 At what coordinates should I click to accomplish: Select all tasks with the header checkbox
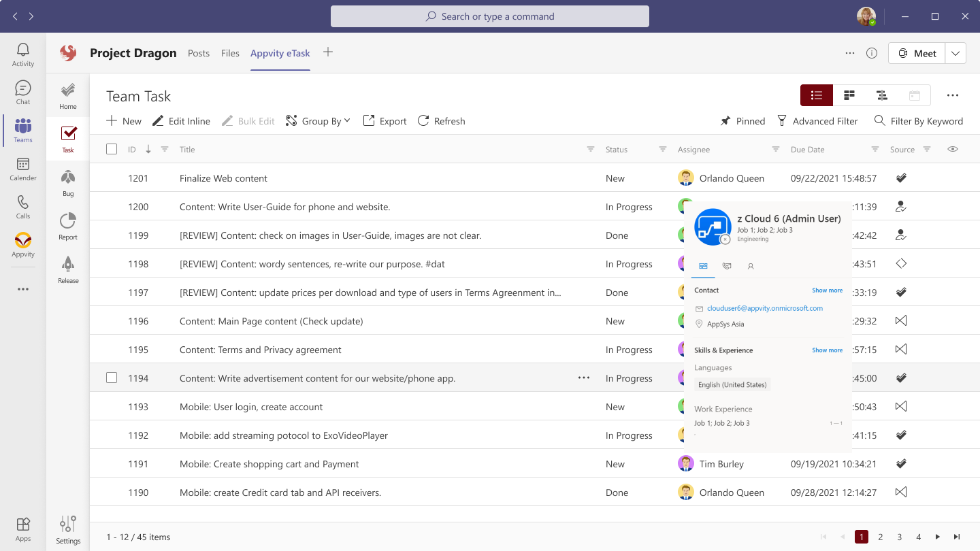112,148
